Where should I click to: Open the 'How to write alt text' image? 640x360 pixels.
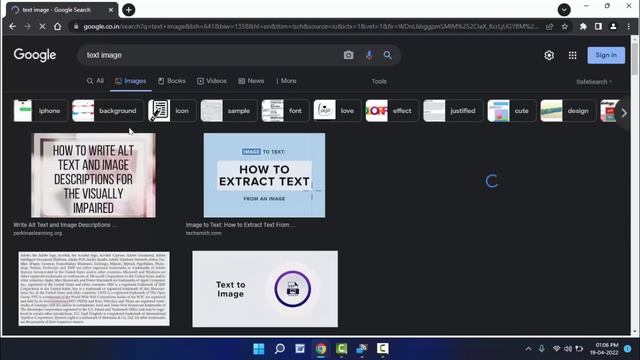click(x=93, y=175)
